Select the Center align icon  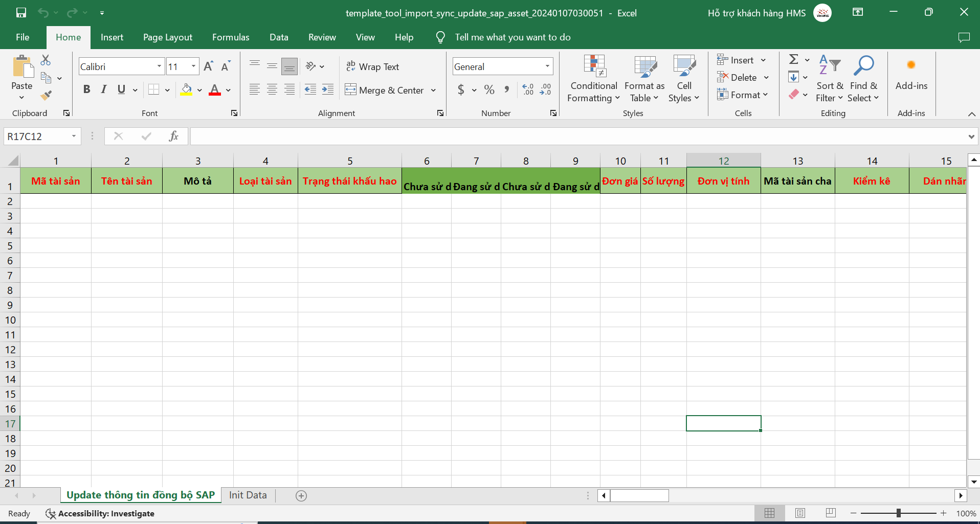point(272,90)
